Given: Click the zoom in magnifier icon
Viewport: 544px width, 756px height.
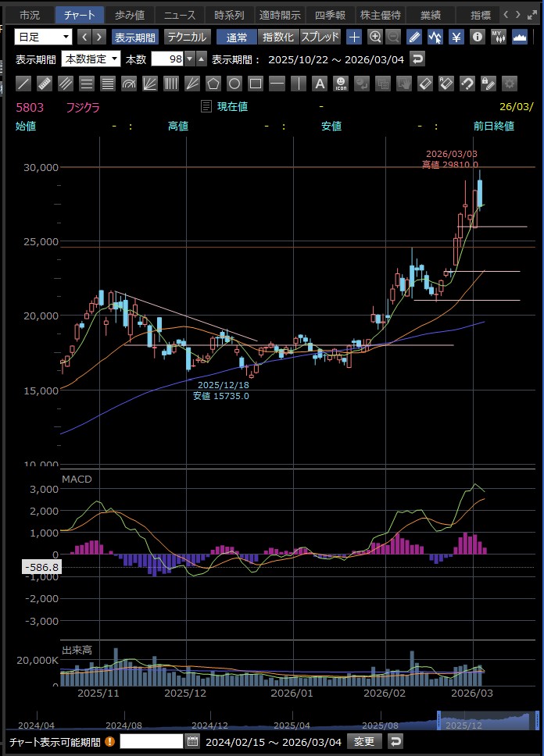Looking at the screenshot, I should click(x=375, y=37).
